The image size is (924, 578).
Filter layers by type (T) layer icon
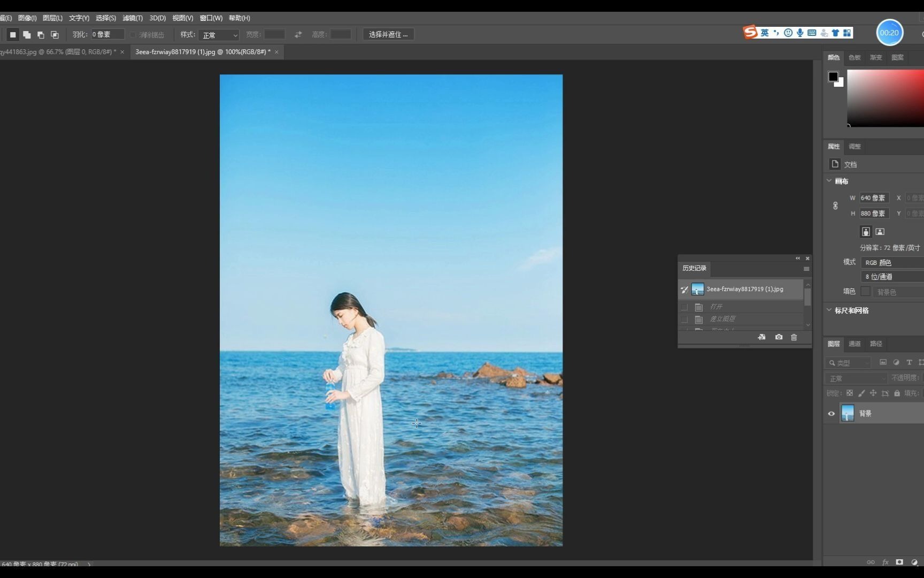click(x=909, y=362)
